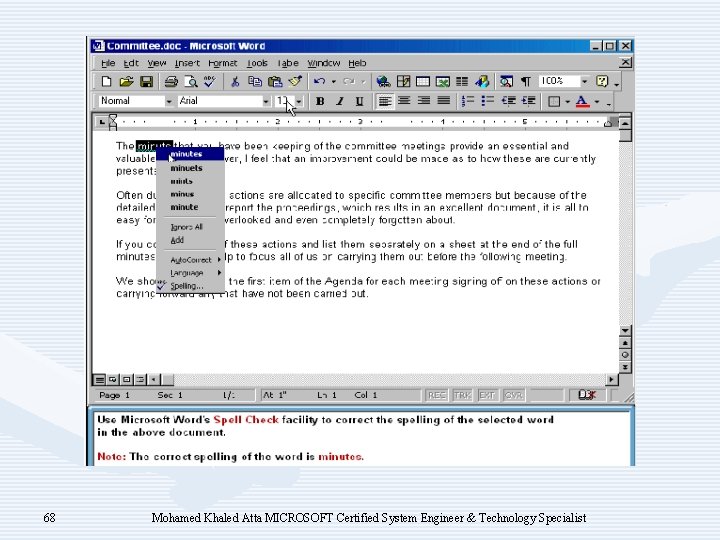Align text left
Viewport: 720px width, 540px height.
[x=384, y=101]
